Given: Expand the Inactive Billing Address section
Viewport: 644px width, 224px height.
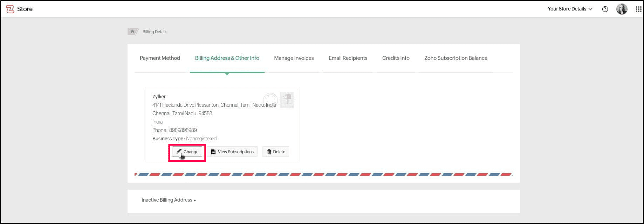Looking at the screenshot, I should (x=169, y=200).
